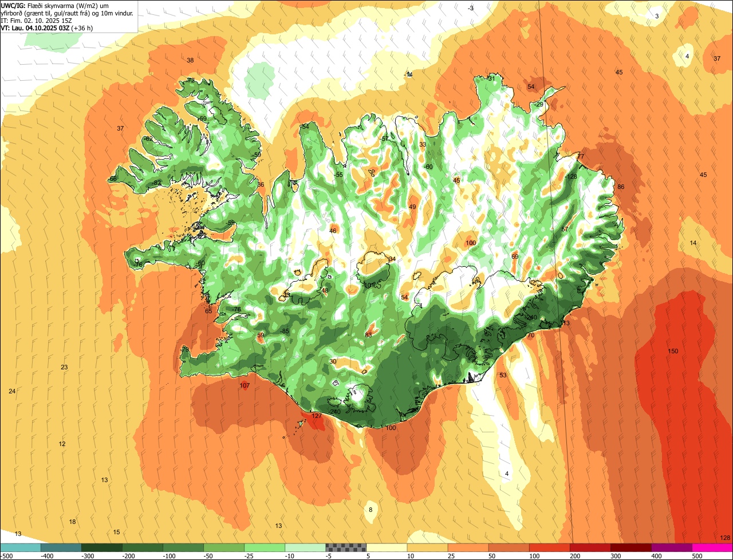Select the yellow-orange 10 to 25 legend swatch
The height and width of the screenshot is (560, 733).
[427, 547]
